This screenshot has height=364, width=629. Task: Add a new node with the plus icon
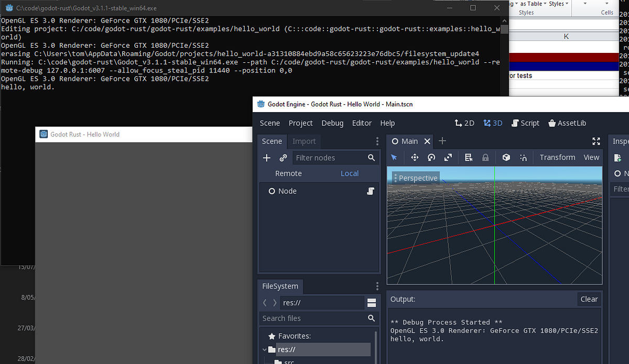click(x=267, y=158)
